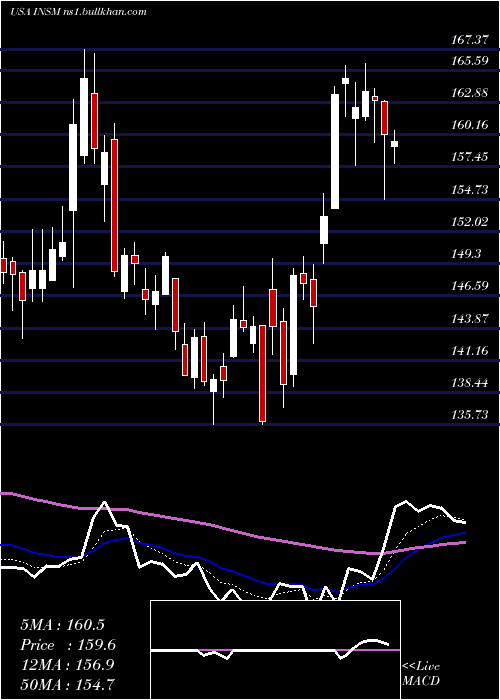Select the 160.16 price label
Screen dimensions: 500x700
(x=469, y=125)
